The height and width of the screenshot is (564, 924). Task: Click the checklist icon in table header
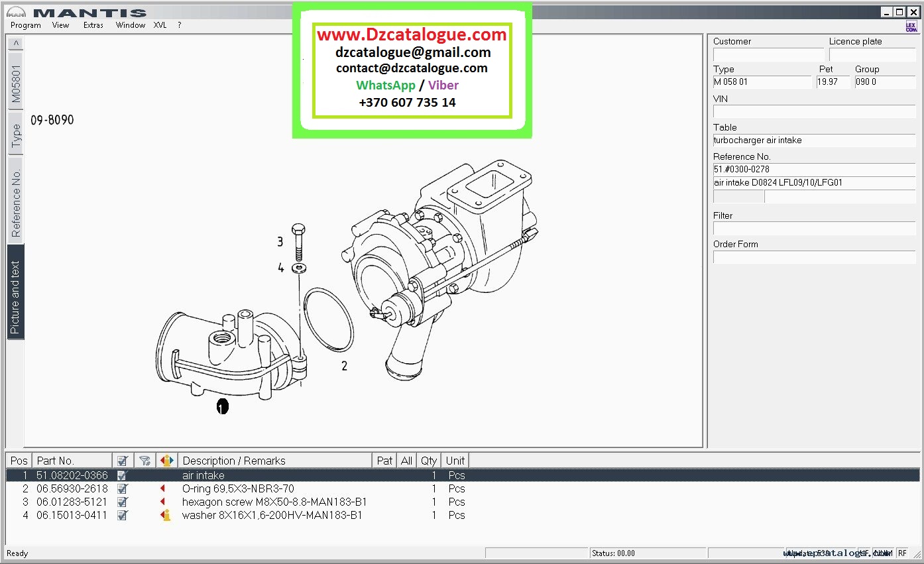122,461
